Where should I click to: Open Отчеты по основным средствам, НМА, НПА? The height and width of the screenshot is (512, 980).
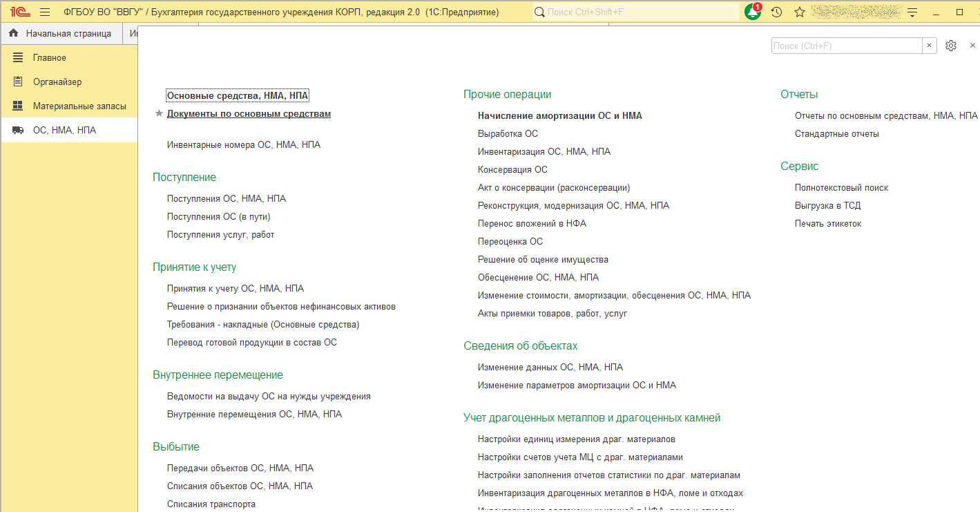[x=885, y=116]
